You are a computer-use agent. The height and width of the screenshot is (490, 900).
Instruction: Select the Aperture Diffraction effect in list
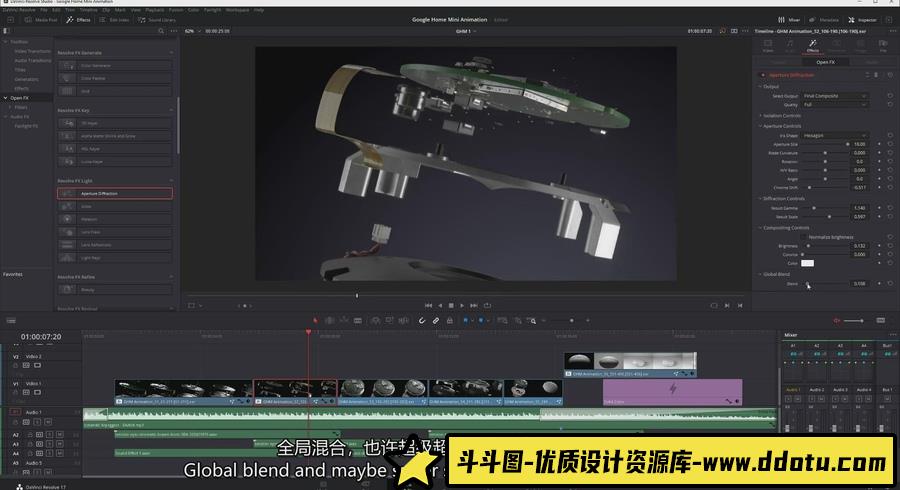pyautogui.click(x=115, y=193)
